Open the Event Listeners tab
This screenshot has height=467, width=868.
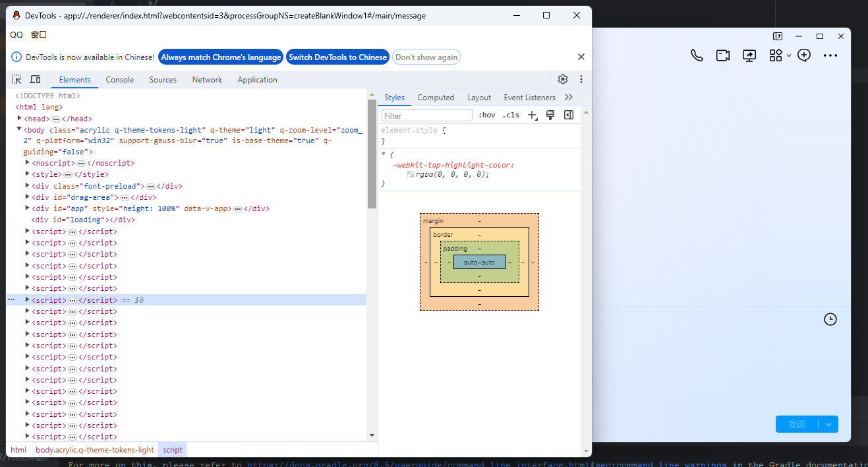529,97
